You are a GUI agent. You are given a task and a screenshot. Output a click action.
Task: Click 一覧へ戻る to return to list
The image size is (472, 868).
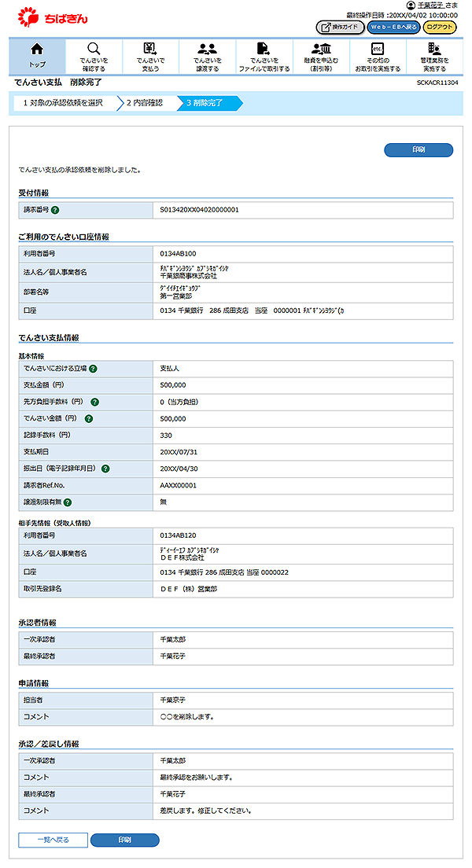coord(53,840)
